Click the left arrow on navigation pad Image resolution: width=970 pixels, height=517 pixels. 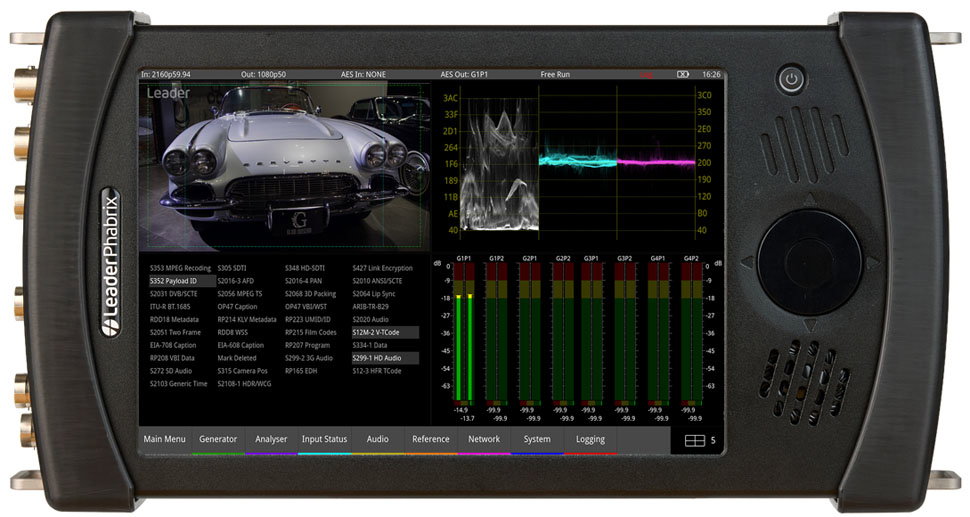[748, 262]
